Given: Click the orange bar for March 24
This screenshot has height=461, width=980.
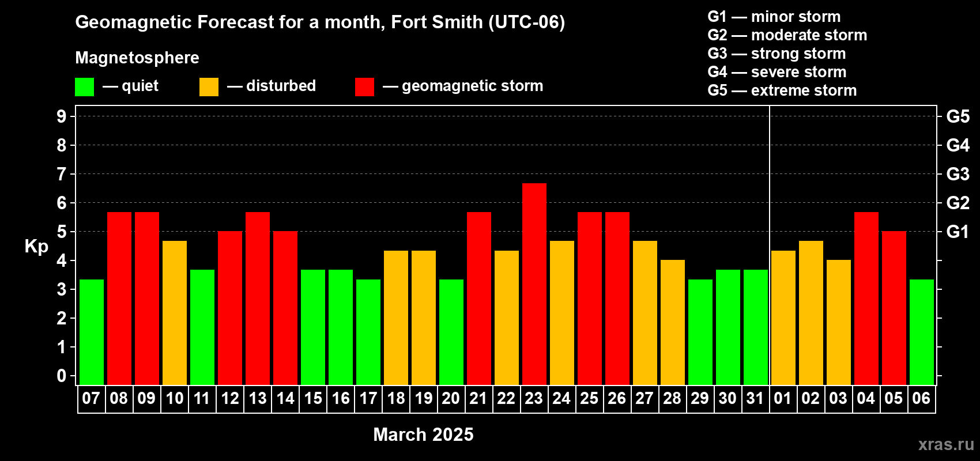Looking at the screenshot, I should pos(562,313).
